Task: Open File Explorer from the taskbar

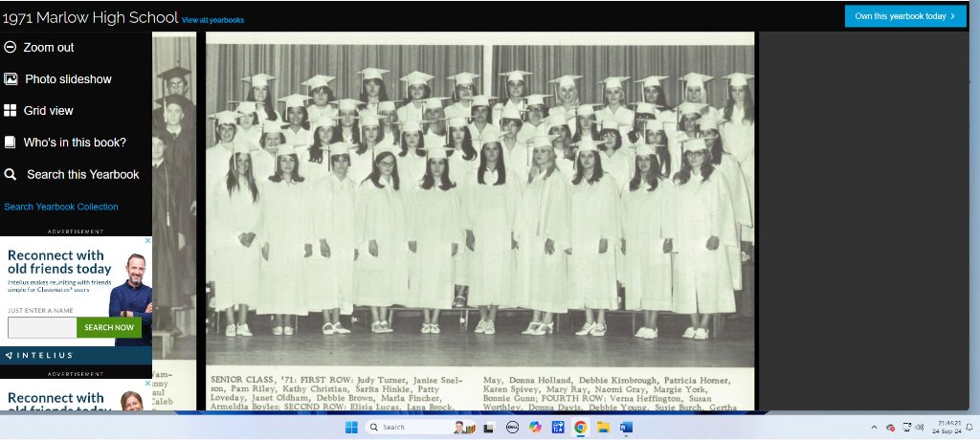Action: (603, 427)
